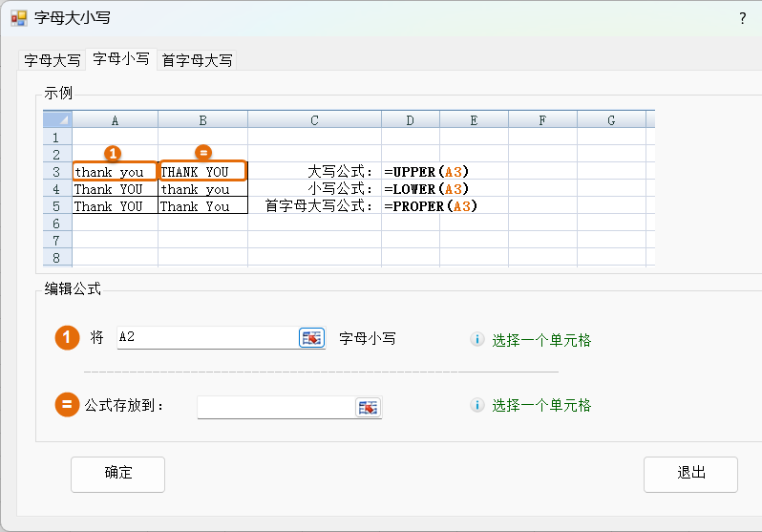Click the cell picker icon beside A2 field
Viewport: 762px width, 532px height.
click(311, 338)
